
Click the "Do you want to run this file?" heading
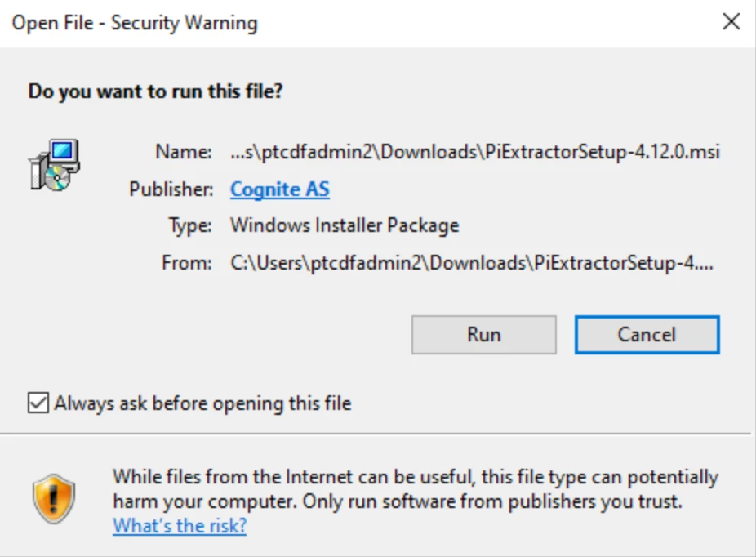(155, 91)
